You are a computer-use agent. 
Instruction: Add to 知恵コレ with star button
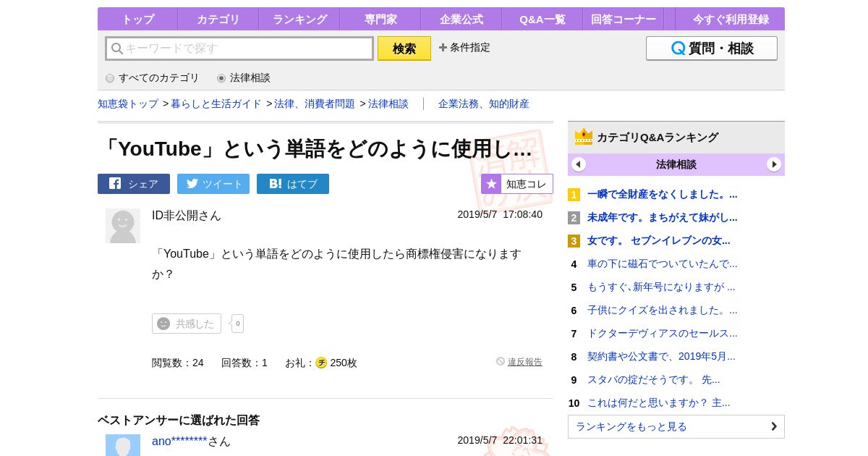[x=517, y=184]
